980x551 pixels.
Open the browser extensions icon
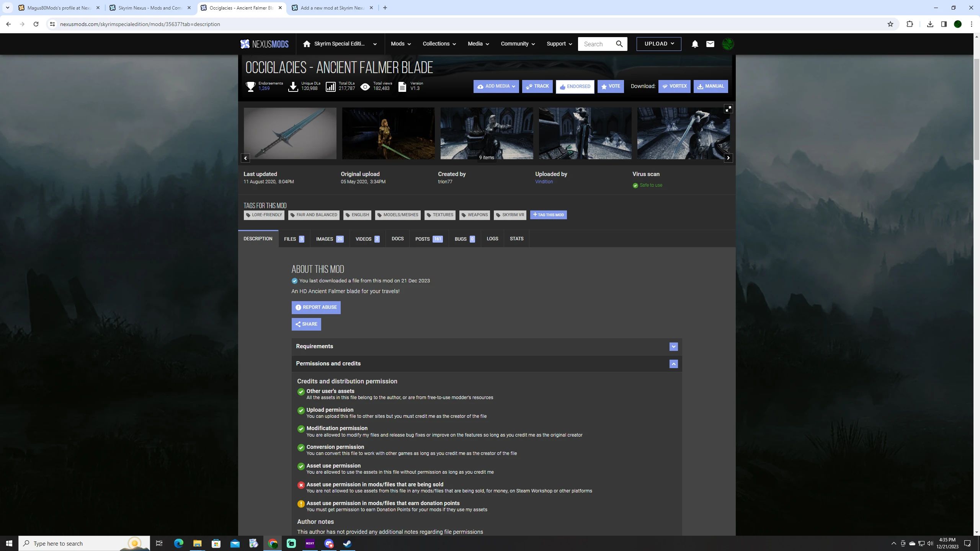910,24
